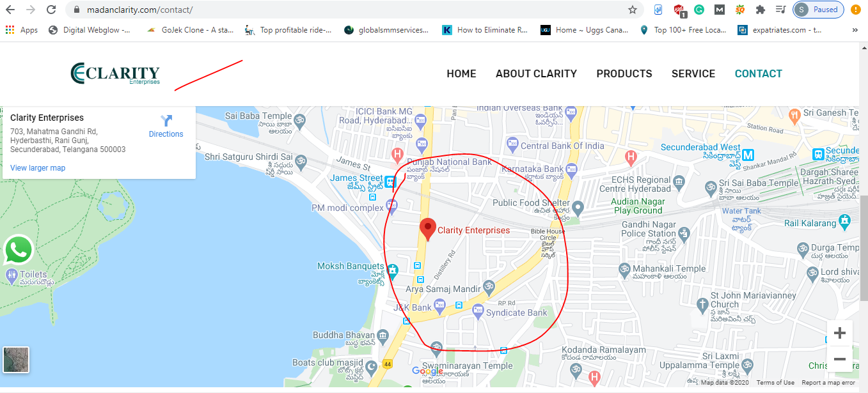Click the Toilets marker icon on map
This screenshot has width=868, height=393.
click(x=12, y=275)
